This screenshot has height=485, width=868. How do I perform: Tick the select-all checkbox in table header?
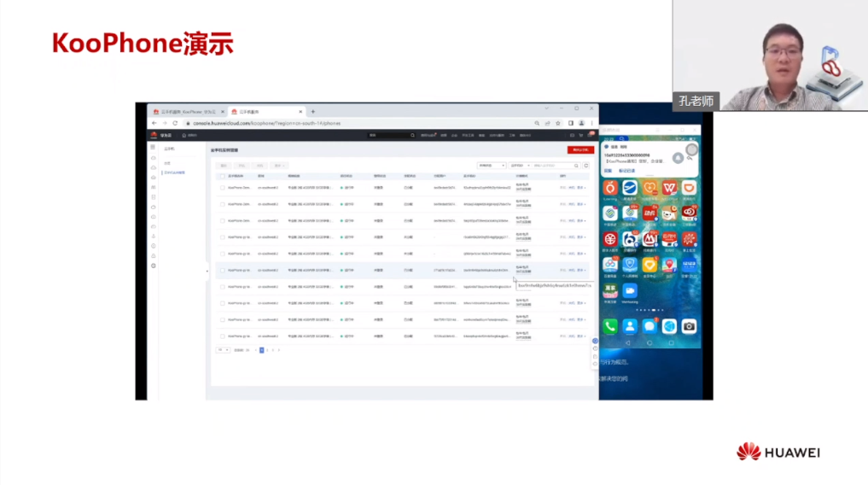pyautogui.click(x=223, y=176)
